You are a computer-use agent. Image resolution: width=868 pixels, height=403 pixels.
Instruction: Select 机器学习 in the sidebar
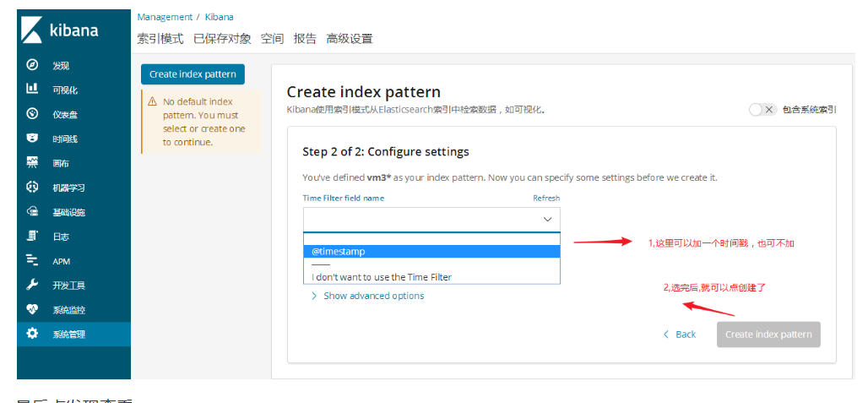pyautogui.click(x=68, y=188)
